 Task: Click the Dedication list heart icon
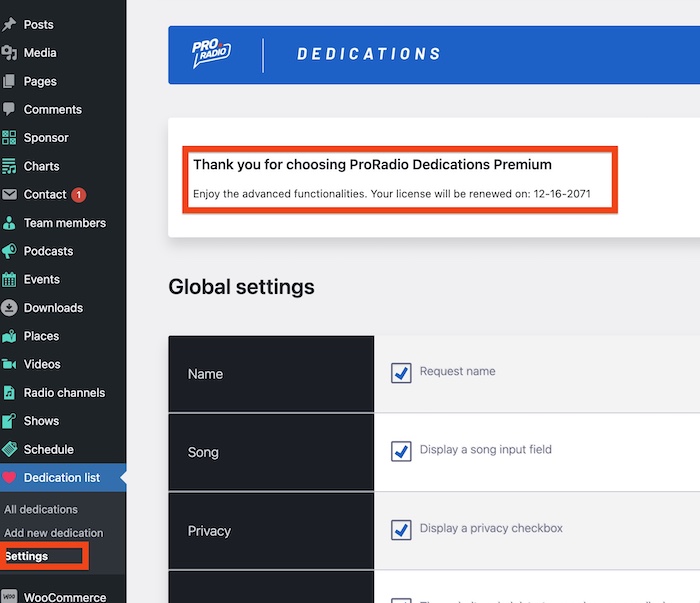pos(9,478)
